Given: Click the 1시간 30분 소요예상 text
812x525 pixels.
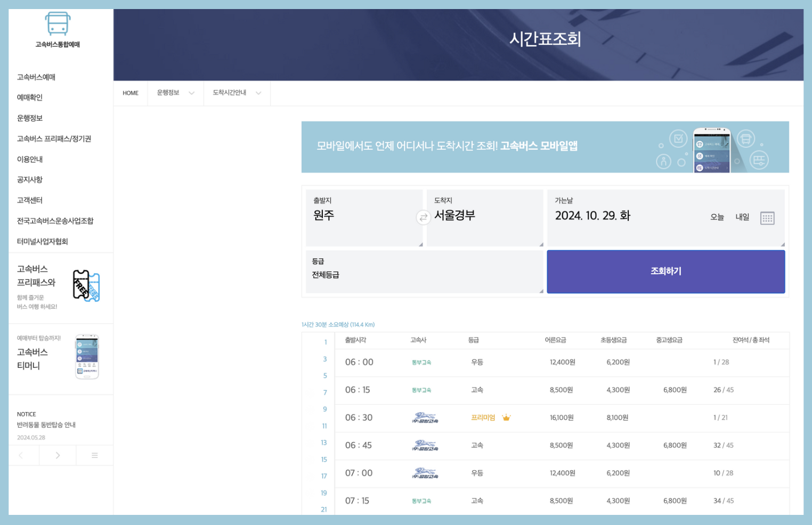Looking at the screenshot, I should (x=338, y=324).
